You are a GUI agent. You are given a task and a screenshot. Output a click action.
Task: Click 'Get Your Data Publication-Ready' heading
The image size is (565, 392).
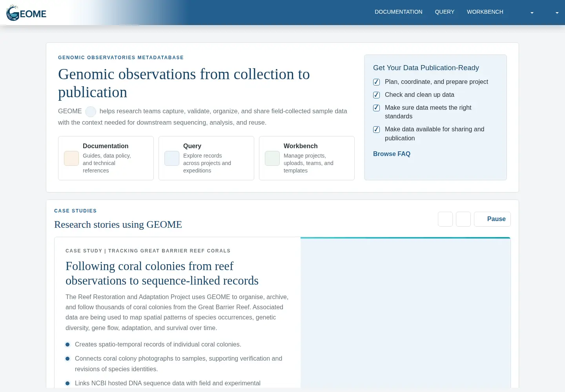(426, 68)
